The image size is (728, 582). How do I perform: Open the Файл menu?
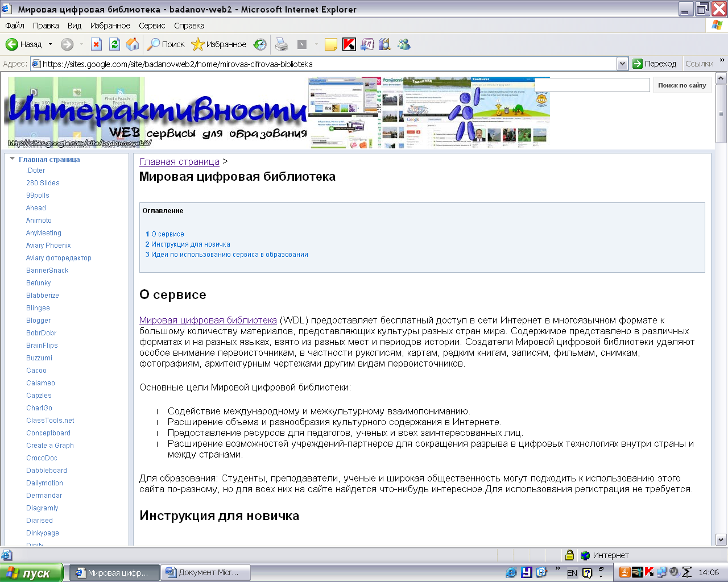point(15,26)
